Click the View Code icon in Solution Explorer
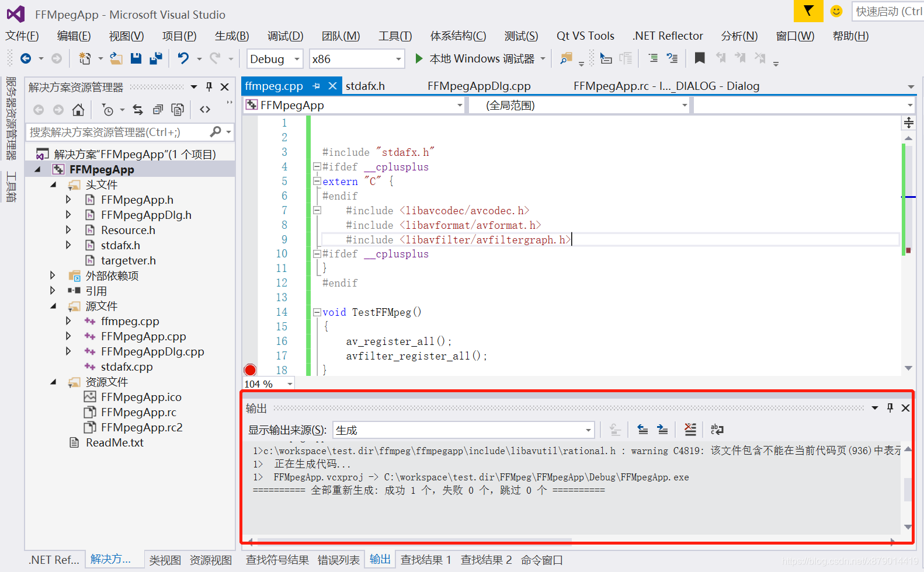 205,110
